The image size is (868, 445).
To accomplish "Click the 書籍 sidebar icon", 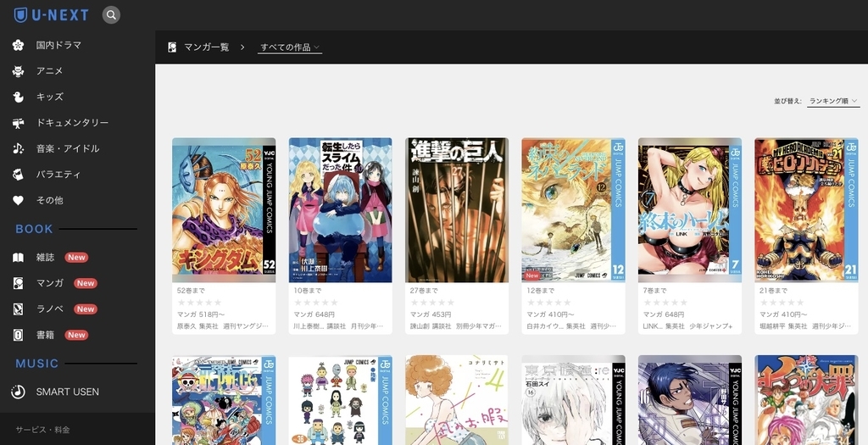I will coord(19,335).
